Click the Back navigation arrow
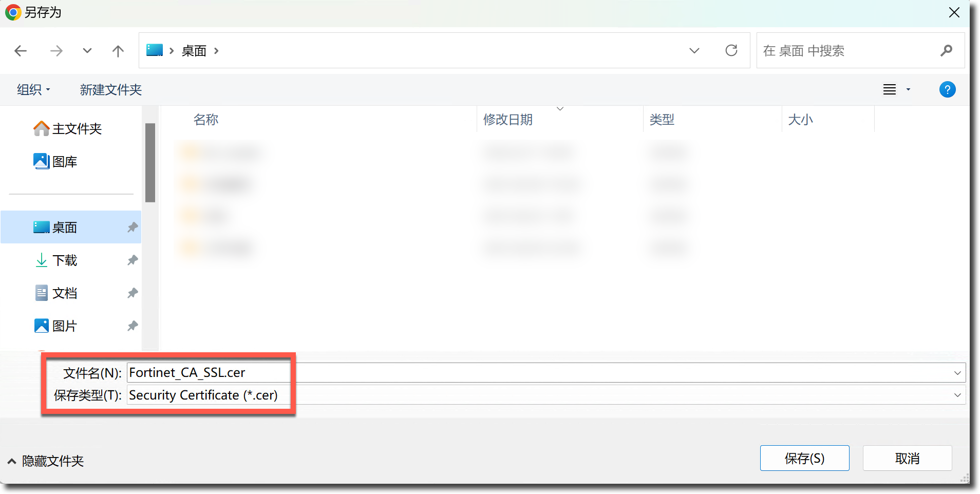 pos(21,51)
